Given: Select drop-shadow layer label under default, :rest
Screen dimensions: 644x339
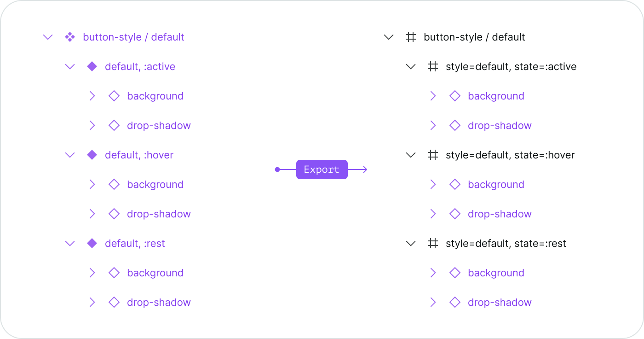Looking at the screenshot, I should (159, 303).
